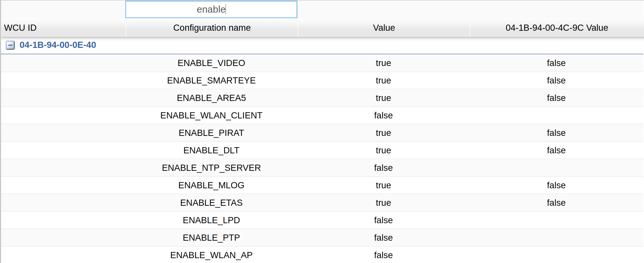The height and width of the screenshot is (263, 644).
Task: Click the ENABLE_MLOG configuration name
Action: (211, 185)
